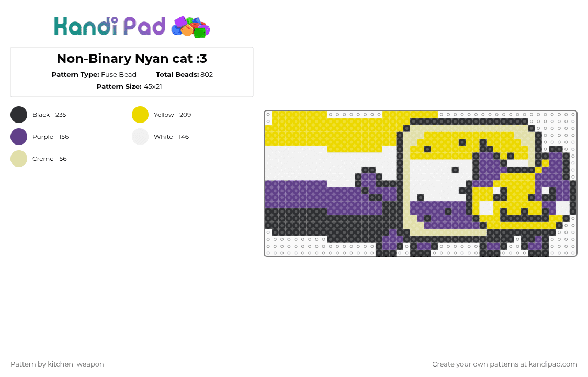Click 'Create your own patterns at kandipad.com'
Image resolution: width=588 pixels, height=377 pixels.
point(505,364)
